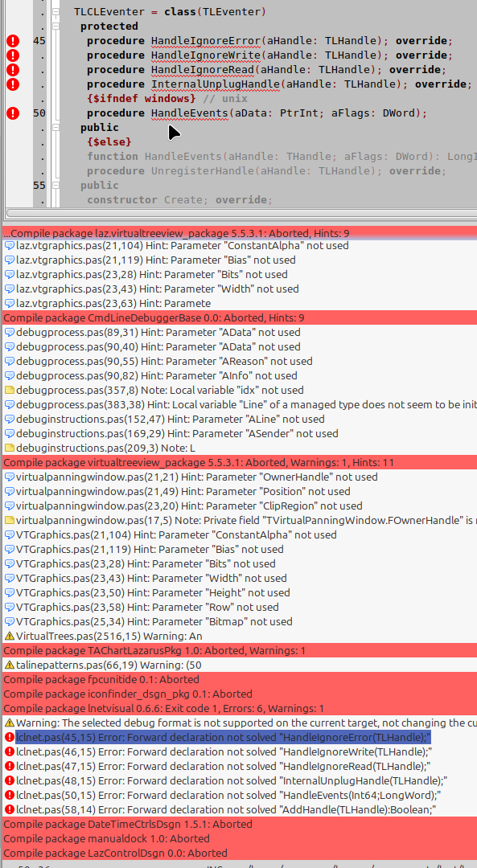Select header Compile package DateTimeCtrlsDsgn 1.5.1
The width and height of the screenshot is (477, 868).
240,825
